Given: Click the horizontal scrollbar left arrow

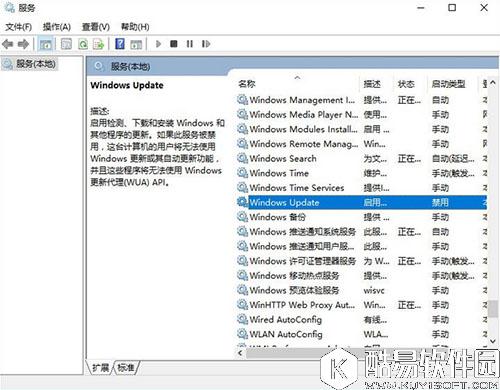Looking at the screenshot, I should click(240, 353).
